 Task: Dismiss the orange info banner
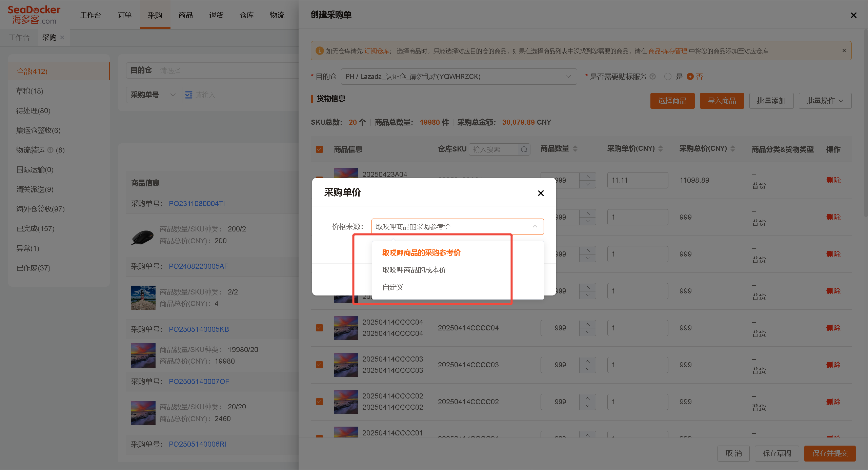coord(844,50)
